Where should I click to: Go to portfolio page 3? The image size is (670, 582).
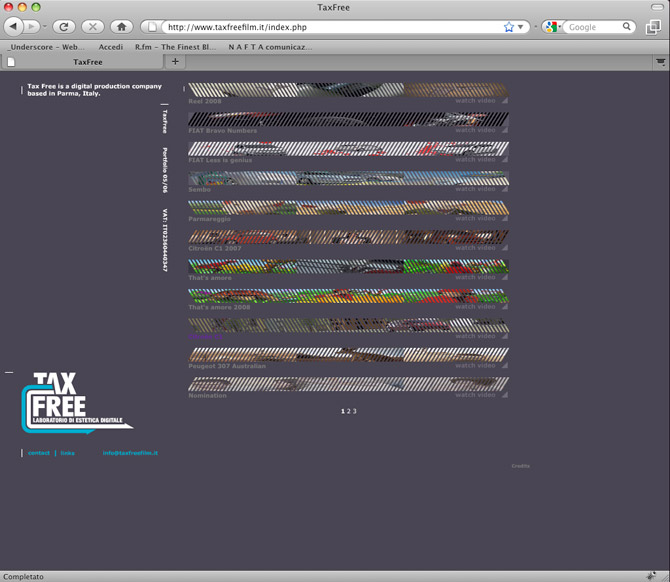pos(355,412)
